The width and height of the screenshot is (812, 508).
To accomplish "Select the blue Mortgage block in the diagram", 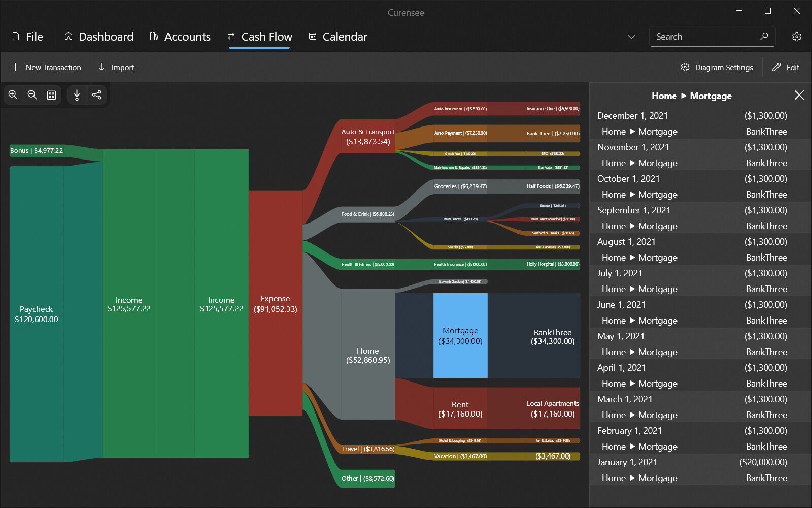I will [460, 335].
